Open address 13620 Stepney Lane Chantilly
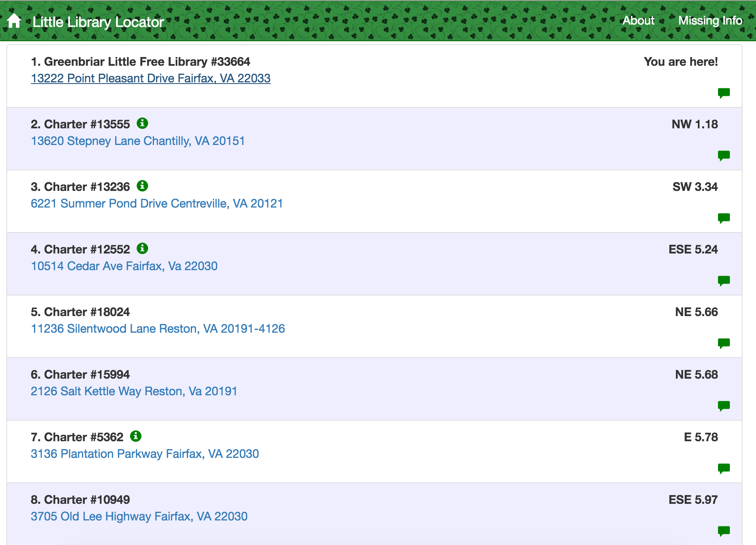The width and height of the screenshot is (756, 545). (138, 141)
